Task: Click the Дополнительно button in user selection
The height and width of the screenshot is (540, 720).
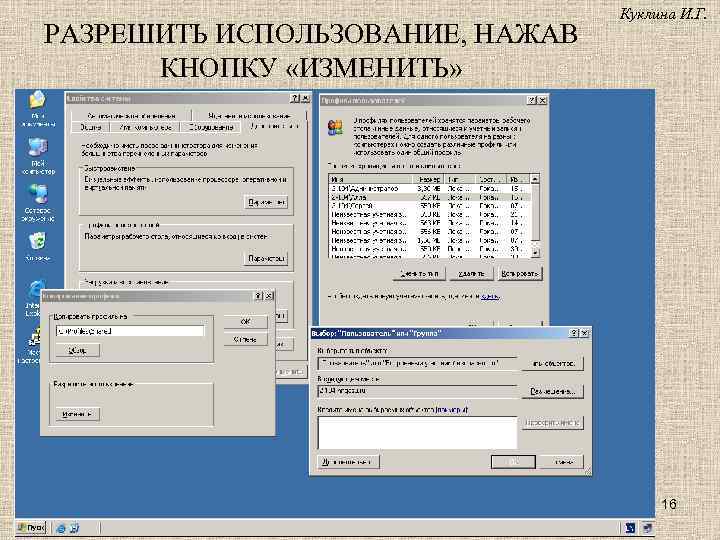Action: [349, 462]
